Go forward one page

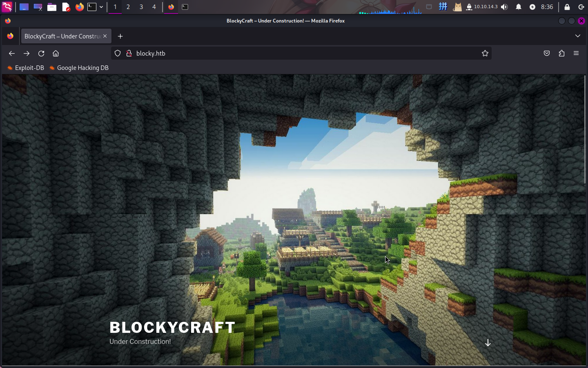tap(27, 54)
